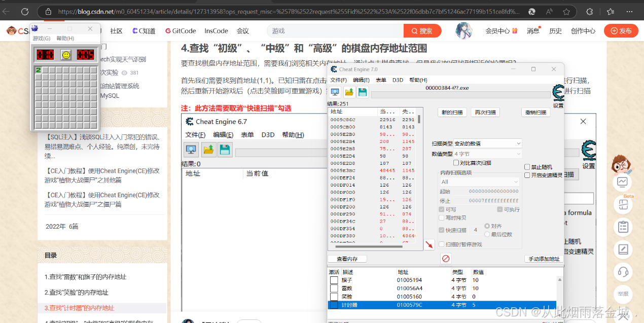This screenshot has width=644, height=323.
Task: Click open process icon in Cheat Engine 6.7 image
Action: [191, 150]
